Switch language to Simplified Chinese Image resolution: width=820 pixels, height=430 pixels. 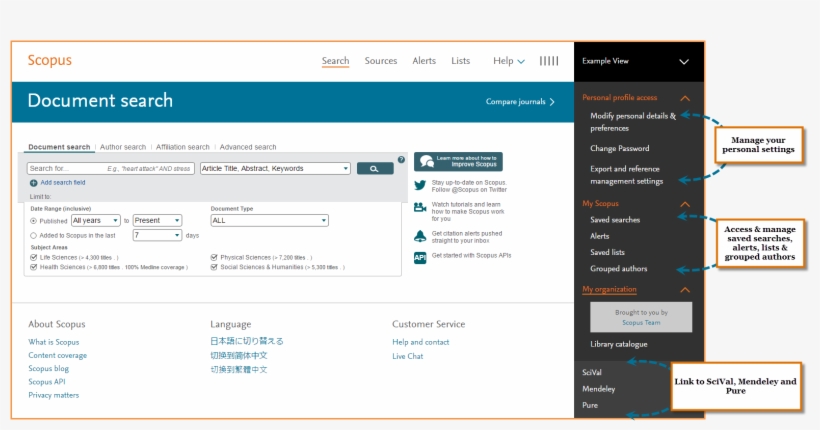point(239,355)
